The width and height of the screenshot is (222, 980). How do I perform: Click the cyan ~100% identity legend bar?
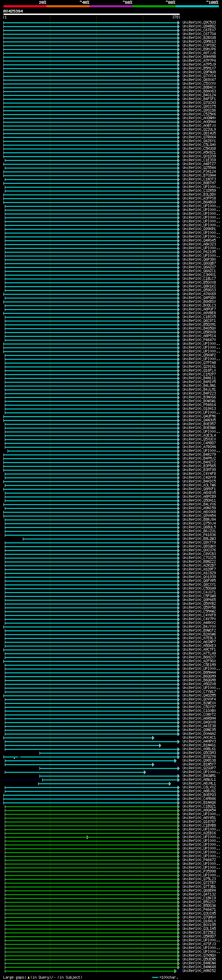(x=197, y=6)
